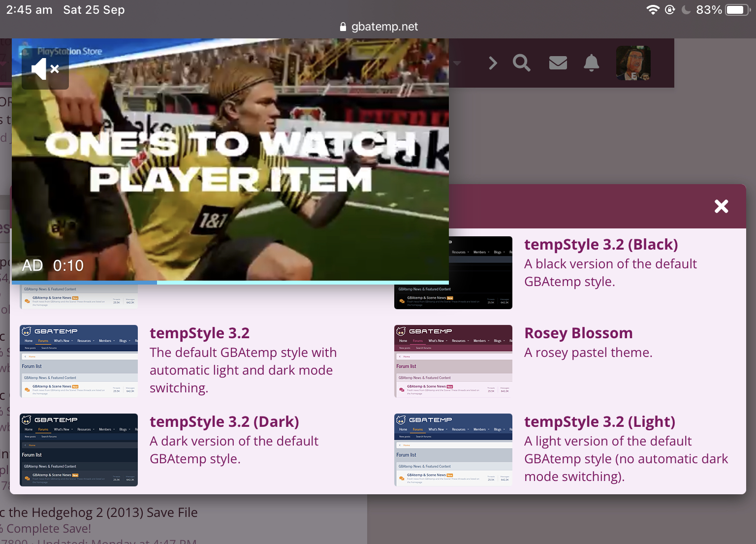This screenshot has height=544, width=756.
Task: Click the ad video progress bar
Action: pyautogui.click(x=230, y=283)
